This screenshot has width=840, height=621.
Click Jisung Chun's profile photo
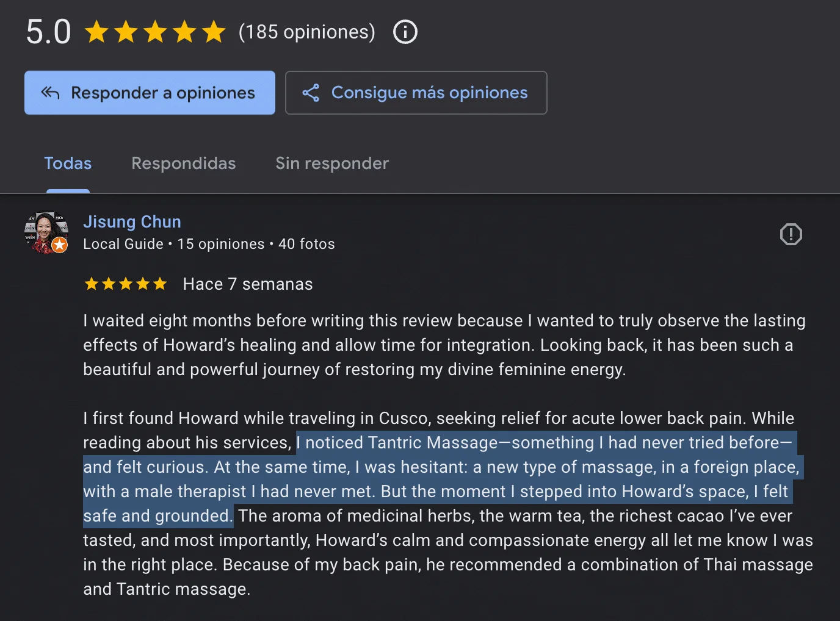(x=45, y=231)
